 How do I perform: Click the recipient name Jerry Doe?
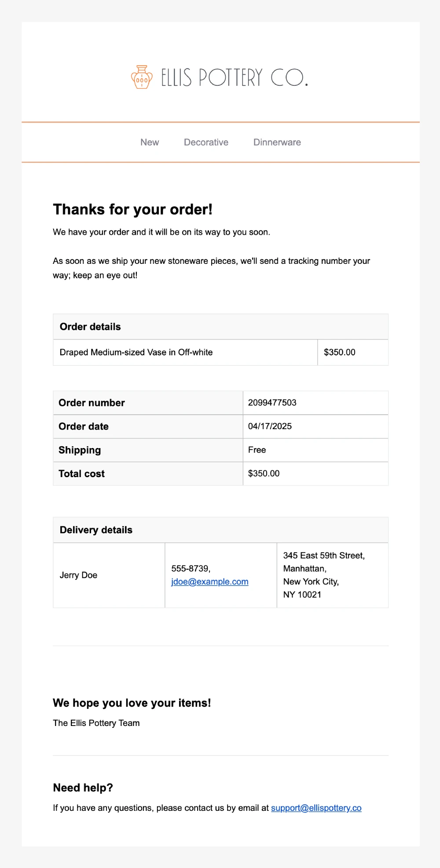78,575
